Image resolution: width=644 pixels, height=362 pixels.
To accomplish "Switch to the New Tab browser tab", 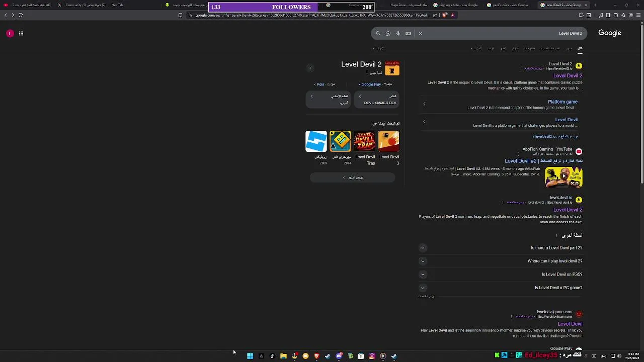I will [117, 5].
